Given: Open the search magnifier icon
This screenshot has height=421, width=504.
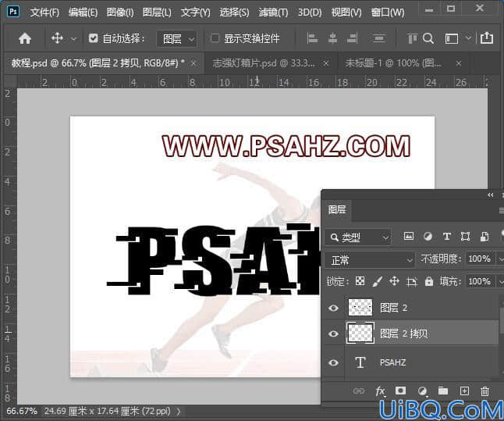Looking at the screenshot, I should coord(428,38).
